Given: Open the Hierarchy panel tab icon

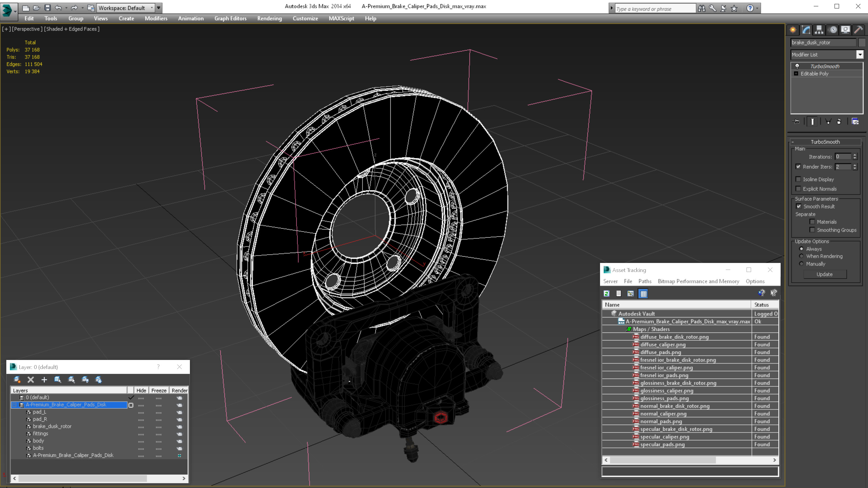Looking at the screenshot, I should (819, 30).
